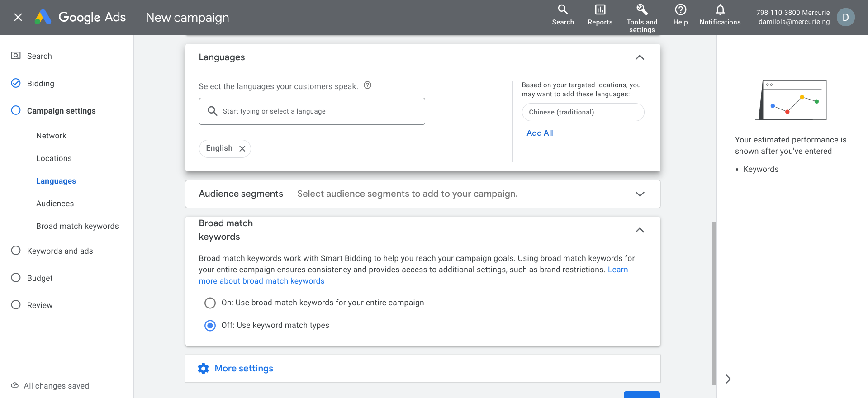Screen dimensions: 868x398
Task: Click the language search input field
Action: pos(312,111)
